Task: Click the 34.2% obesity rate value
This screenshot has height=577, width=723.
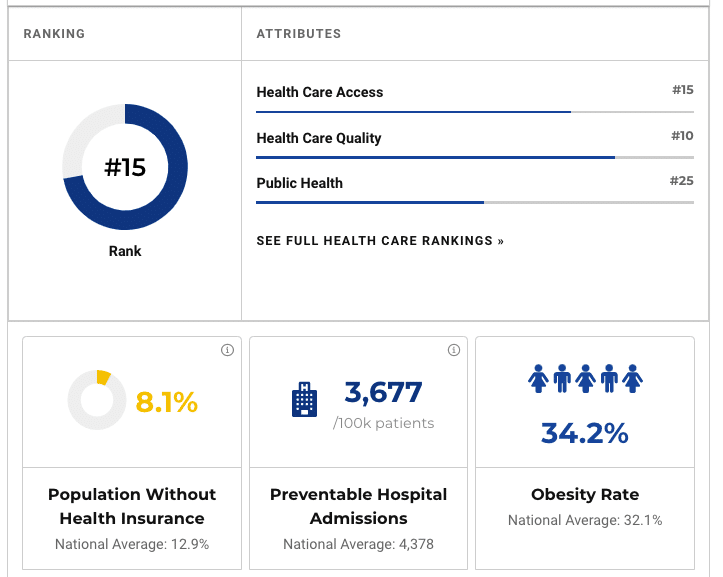Action: click(585, 433)
